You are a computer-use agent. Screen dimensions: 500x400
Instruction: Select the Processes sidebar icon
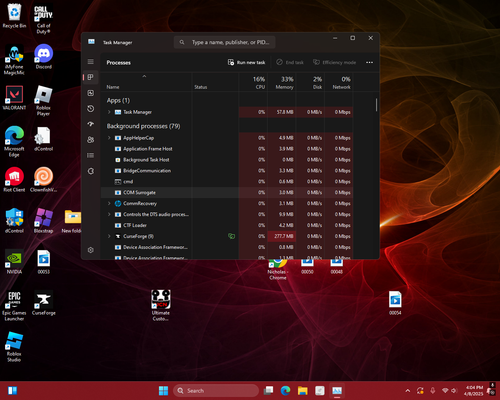(x=90, y=77)
